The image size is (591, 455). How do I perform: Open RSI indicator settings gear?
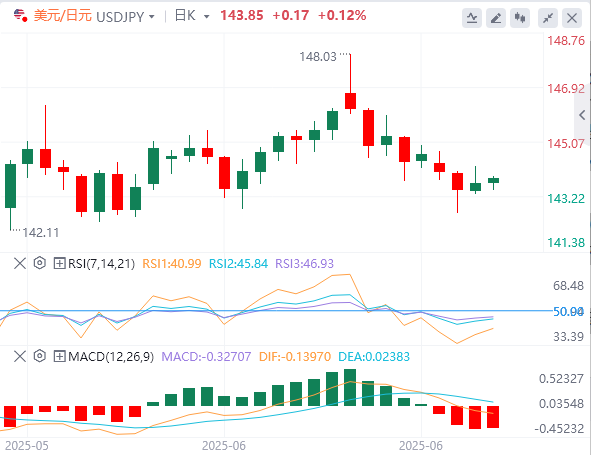40,263
